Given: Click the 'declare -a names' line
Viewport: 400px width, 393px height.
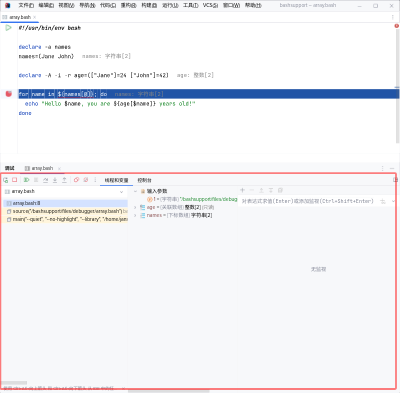Looking at the screenshot, I should pyautogui.click(x=45, y=47).
